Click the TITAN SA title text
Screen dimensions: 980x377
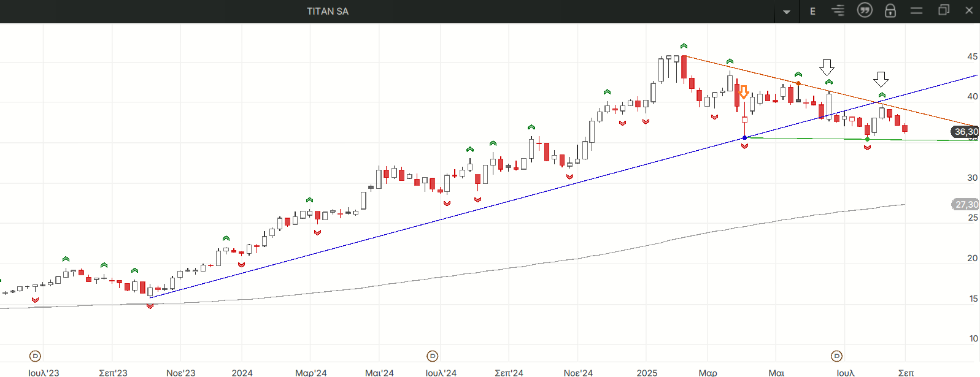click(328, 11)
